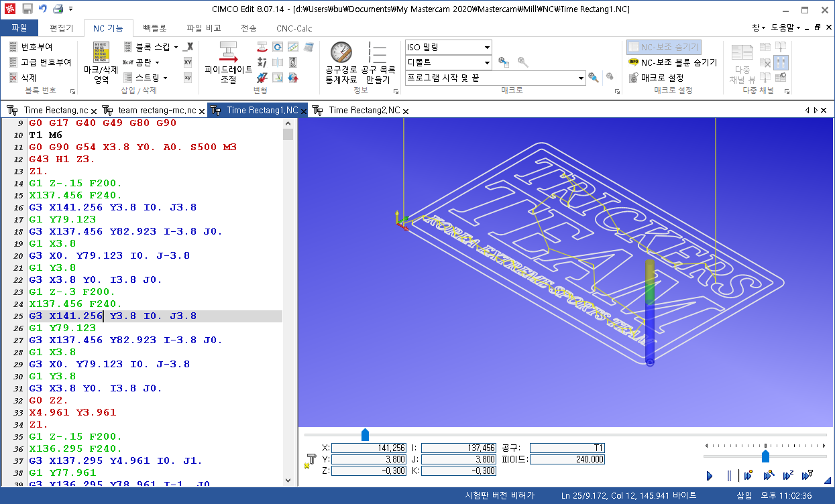This screenshot has height=504, width=835.
Task: Toggle NC-보조 숨기기 option
Action: pyautogui.click(x=664, y=47)
